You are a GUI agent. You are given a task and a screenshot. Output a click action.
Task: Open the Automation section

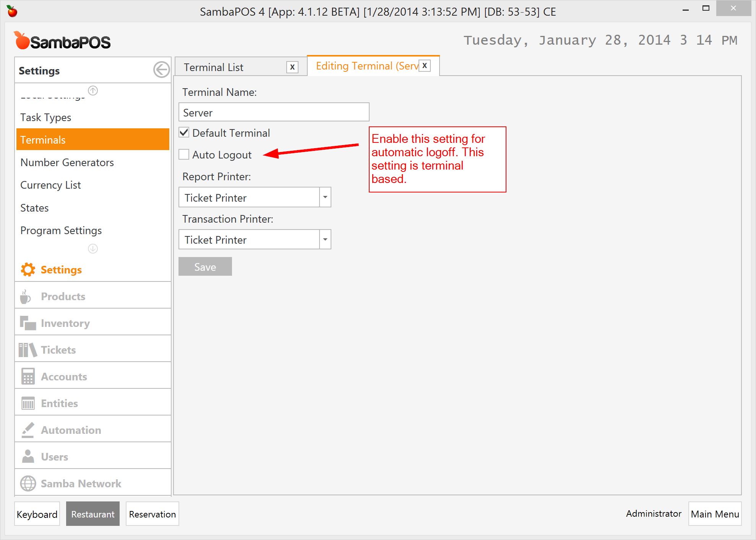[x=71, y=430]
